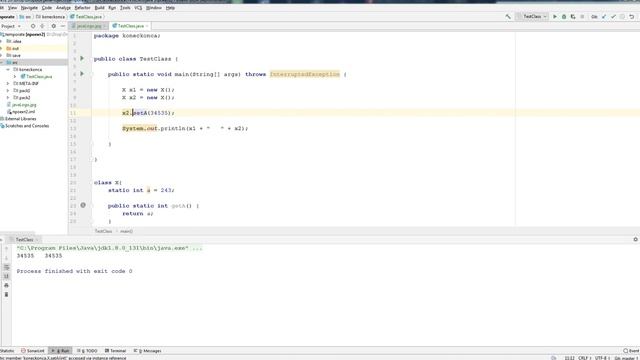The image size is (640, 360).
Task: Open Project panel settings gear
Action: [x=53, y=26]
